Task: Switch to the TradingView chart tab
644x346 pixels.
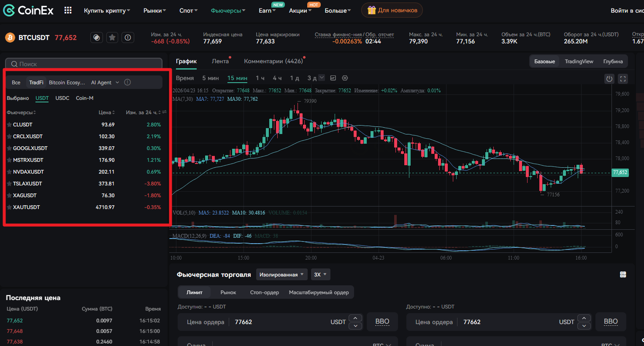Action: [x=579, y=61]
